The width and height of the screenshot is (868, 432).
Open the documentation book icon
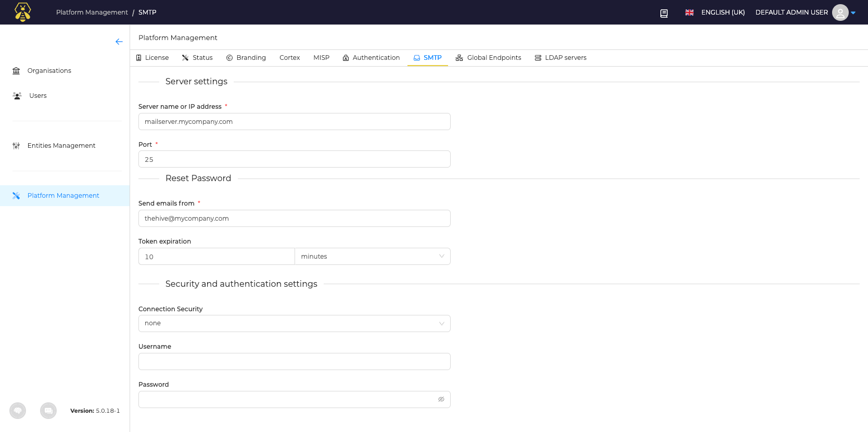[664, 13]
